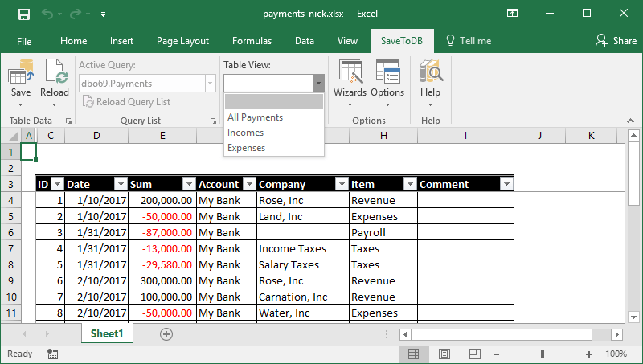Switch to Page Layout view icon
The width and height of the screenshot is (643, 364).
pyautogui.click(x=444, y=354)
